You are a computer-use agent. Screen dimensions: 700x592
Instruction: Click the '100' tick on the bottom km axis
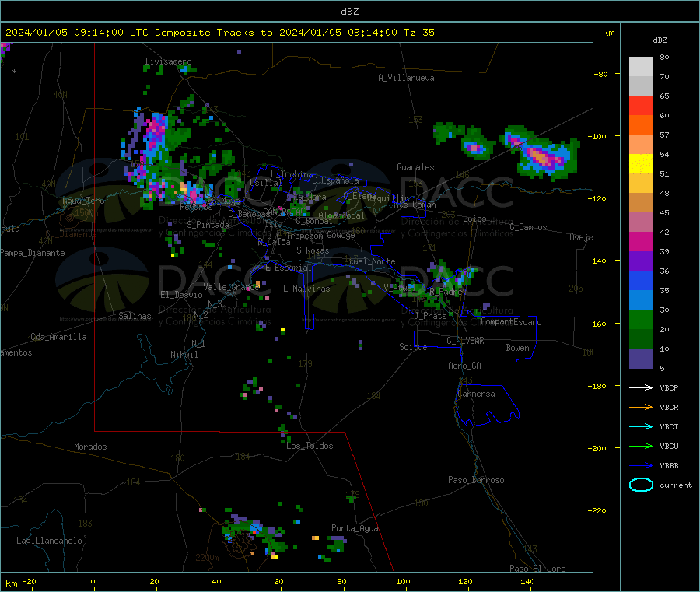[x=403, y=581]
